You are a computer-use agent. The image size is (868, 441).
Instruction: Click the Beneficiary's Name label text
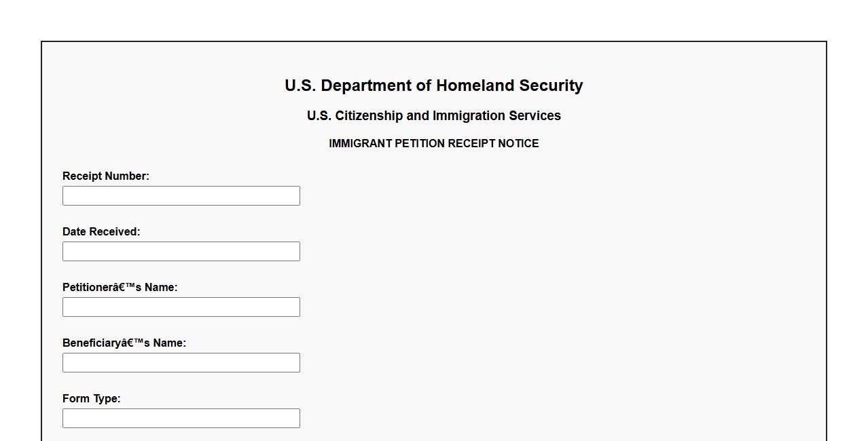click(124, 343)
